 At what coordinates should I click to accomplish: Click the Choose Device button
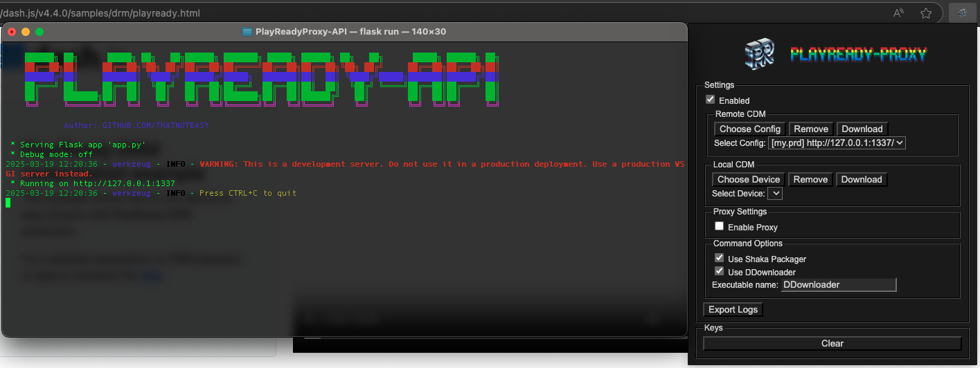749,179
